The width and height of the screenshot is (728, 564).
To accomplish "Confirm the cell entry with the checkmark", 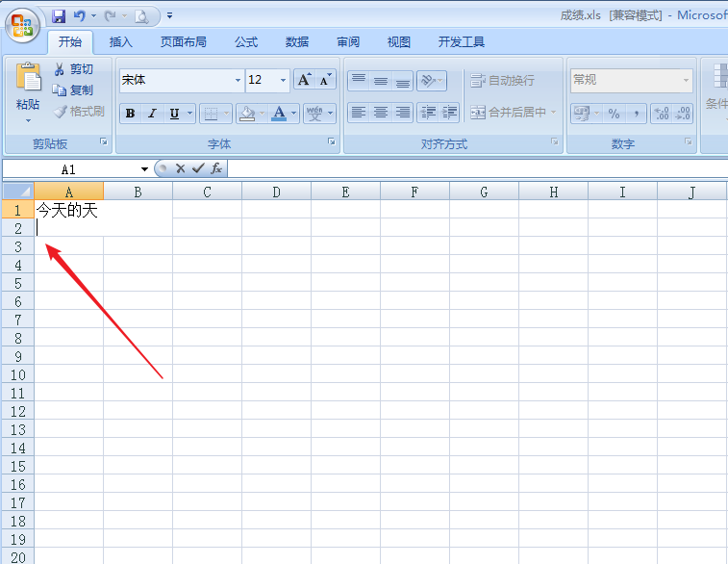I will 198,168.
